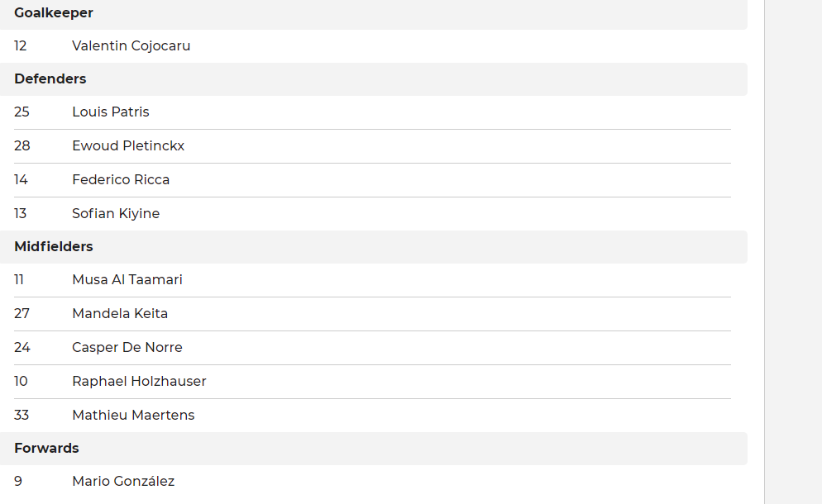
Task: Select number 27 beside Mandela Keita
Action: pos(22,314)
